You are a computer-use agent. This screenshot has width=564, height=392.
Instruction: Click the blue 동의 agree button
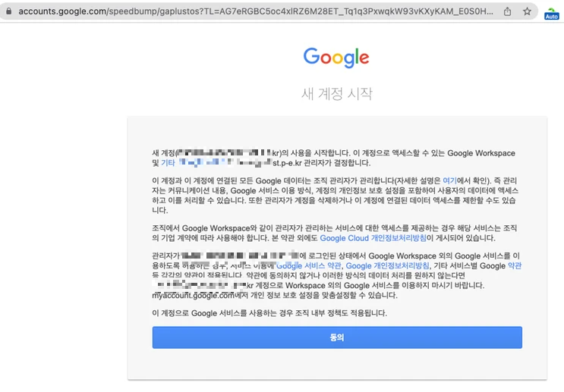point(337,337)
